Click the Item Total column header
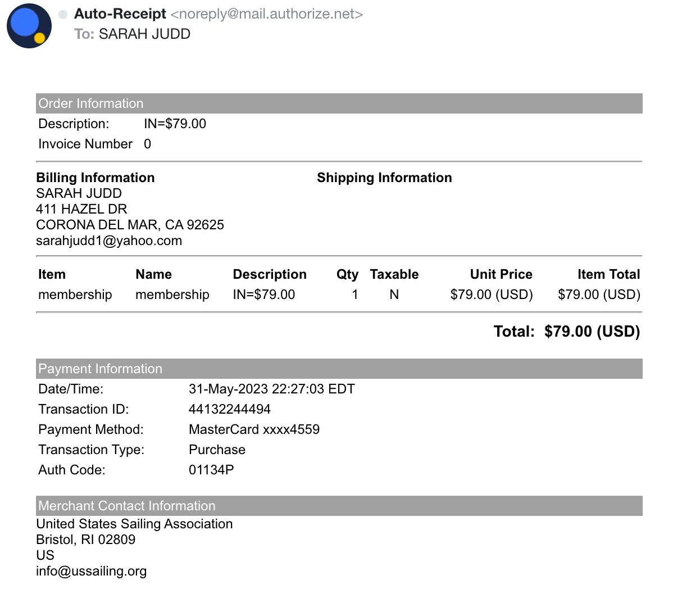 pyautogui.click(x=608, y=274)
